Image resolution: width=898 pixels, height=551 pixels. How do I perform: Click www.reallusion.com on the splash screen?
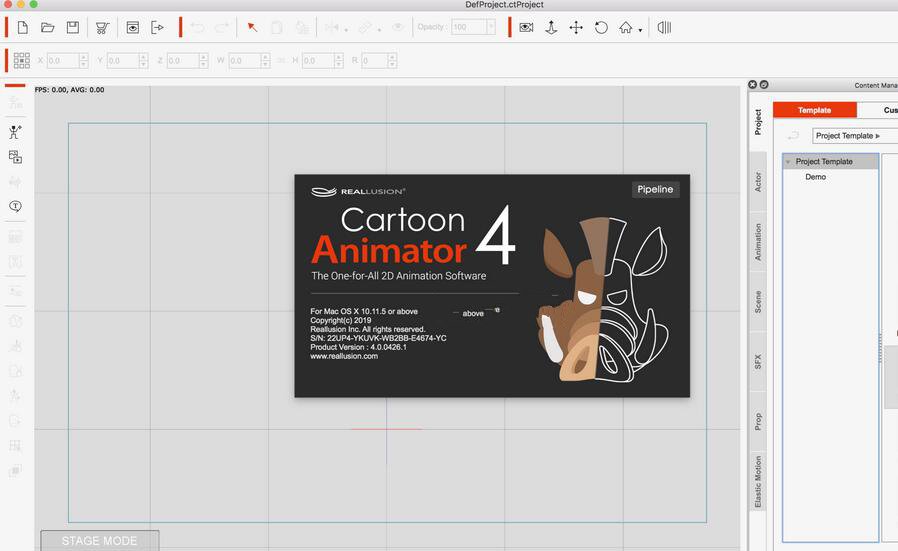coord(344,356)
